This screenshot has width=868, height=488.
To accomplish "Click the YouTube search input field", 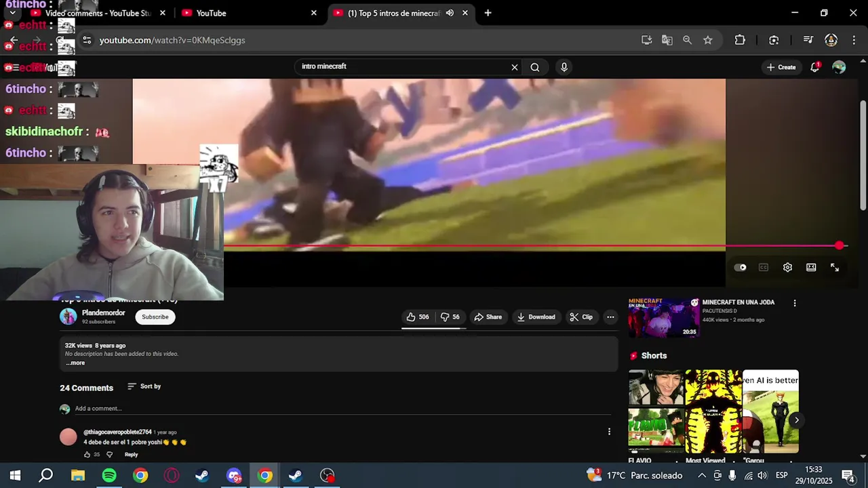I will coord(403,67).
